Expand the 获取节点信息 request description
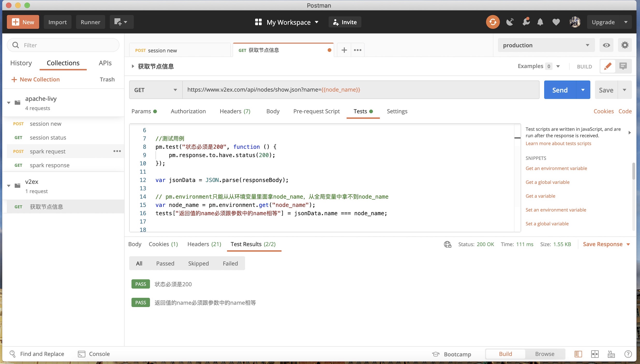The image size is (640, 364). click(133, 66)
